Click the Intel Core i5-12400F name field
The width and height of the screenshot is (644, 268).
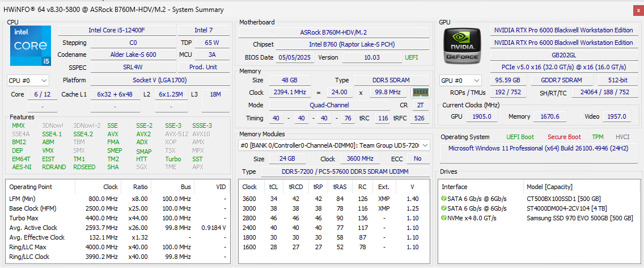point(117,30)
